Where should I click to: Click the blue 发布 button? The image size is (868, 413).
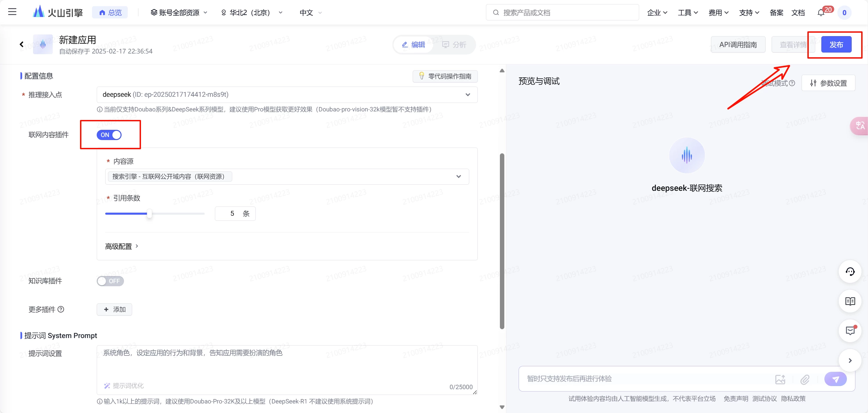836,45
